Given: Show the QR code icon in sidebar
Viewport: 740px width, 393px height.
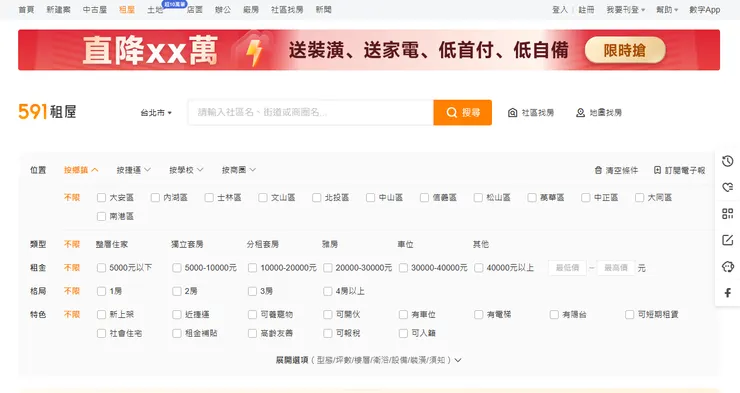Looking at the screenshot, I should tap(727, 214).
